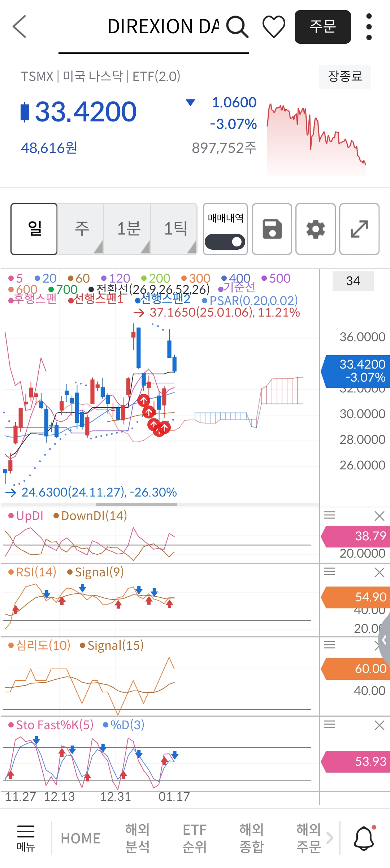Close the Sto Fast indicator panel
Image resolution: width=390 pixels, height=868 pixels.
[380, 725]
